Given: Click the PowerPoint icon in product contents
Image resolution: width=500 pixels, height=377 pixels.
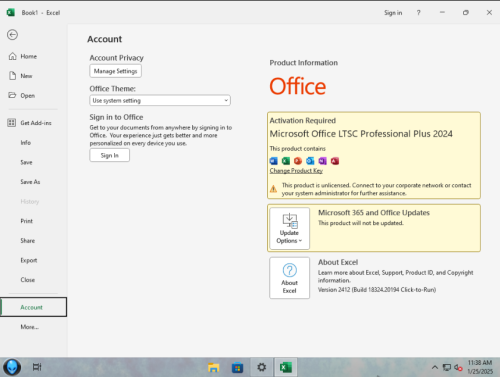Looking at the screenshot, I should click(x=298, y=161).
